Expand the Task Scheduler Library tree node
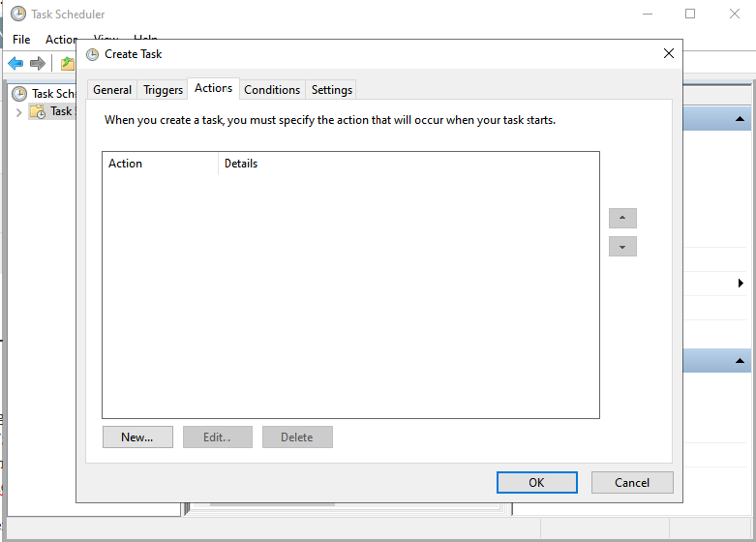This screenshot has width=756, height=542. 18,112
